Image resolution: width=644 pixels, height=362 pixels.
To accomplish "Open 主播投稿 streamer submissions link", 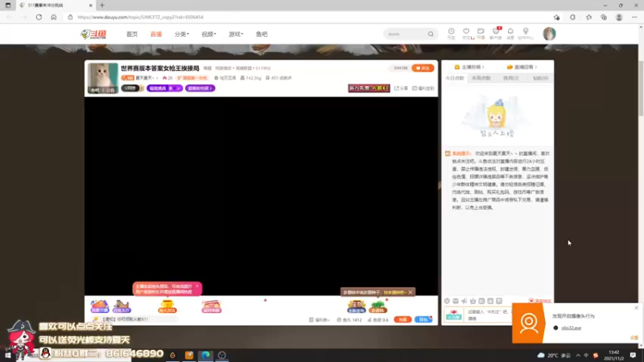I will [x=469, y=67].
